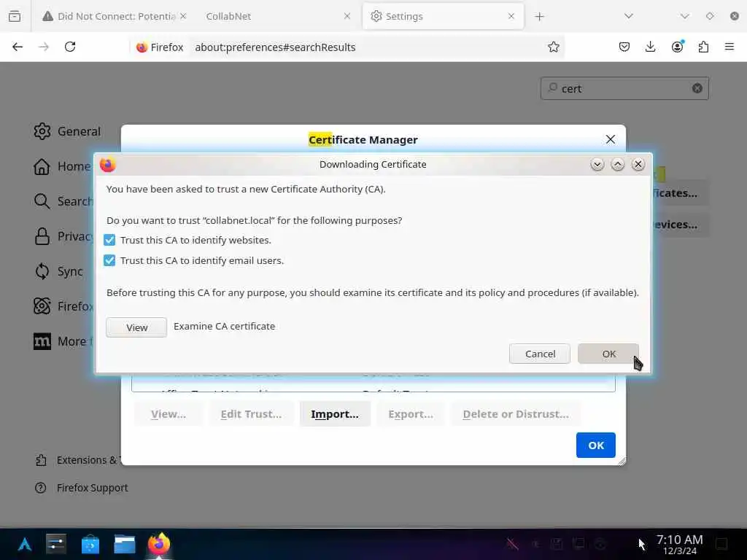Click the Firefox View icon

[15, 16]
